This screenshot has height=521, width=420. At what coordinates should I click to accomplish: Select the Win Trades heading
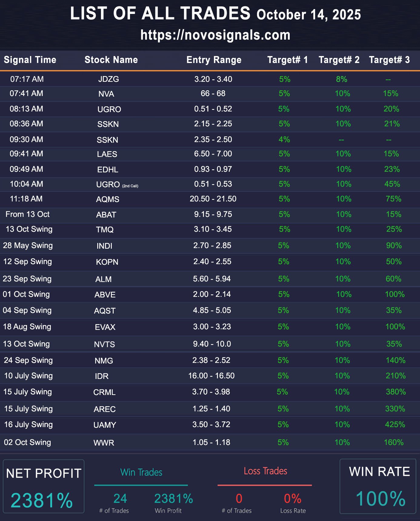click(141, 472)
